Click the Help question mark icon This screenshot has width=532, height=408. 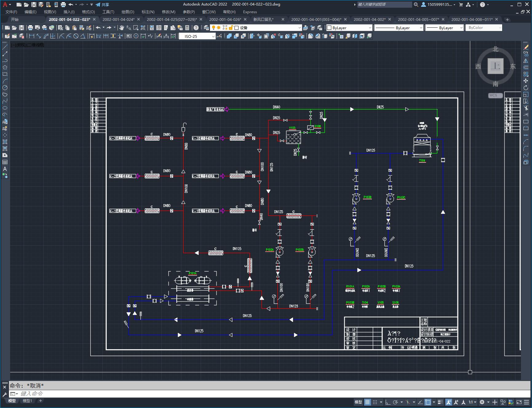tap(196, 28)
